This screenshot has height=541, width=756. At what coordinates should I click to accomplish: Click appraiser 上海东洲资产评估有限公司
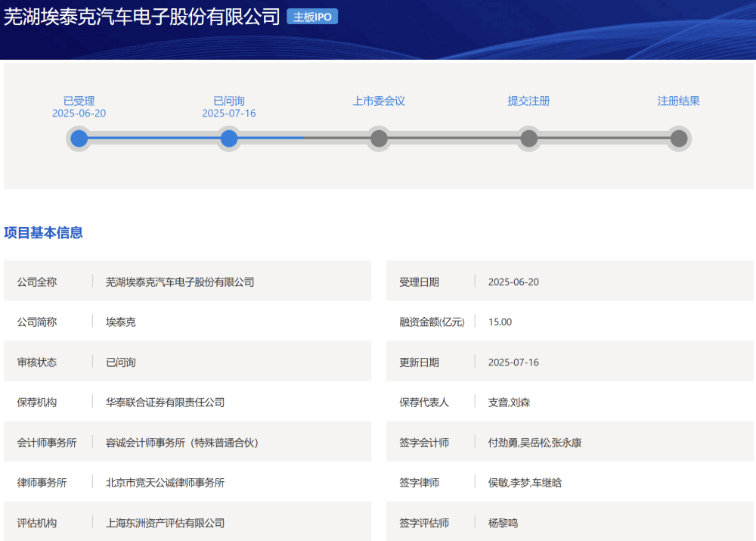point(165,523)
